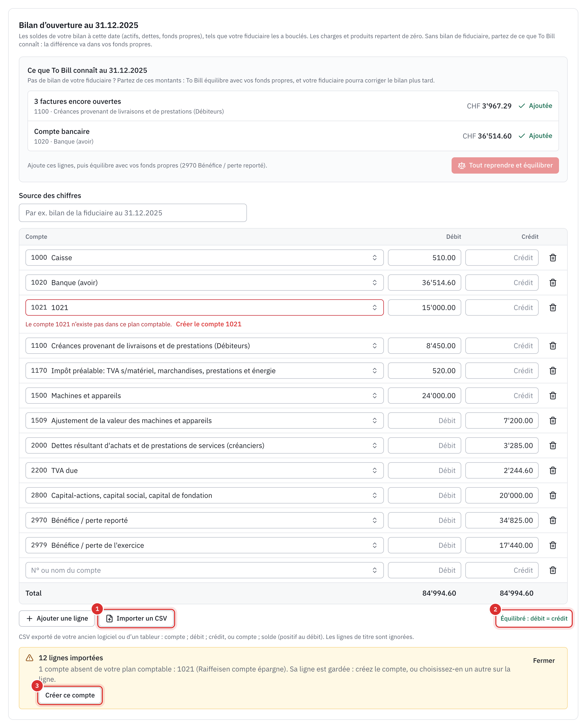
Task: Focus the 'Source des chiffres' text field
Action: (133, 213)
